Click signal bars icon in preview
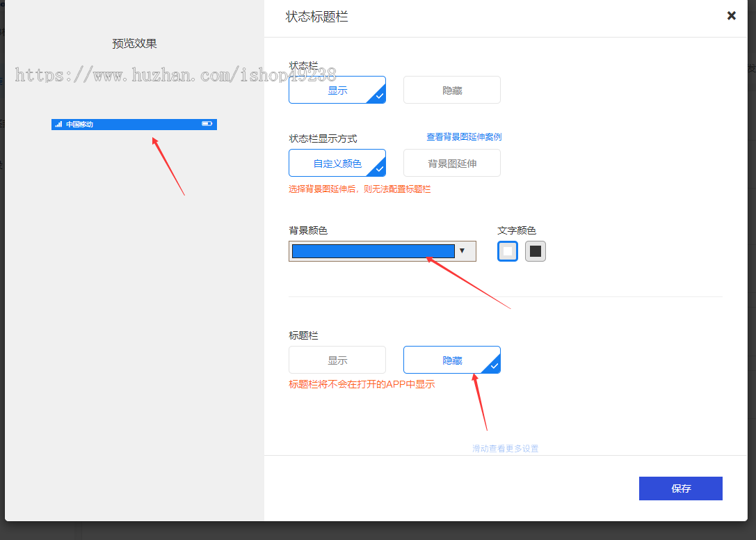The width and height of the screenshot is (756, 540). coord(58,124)
